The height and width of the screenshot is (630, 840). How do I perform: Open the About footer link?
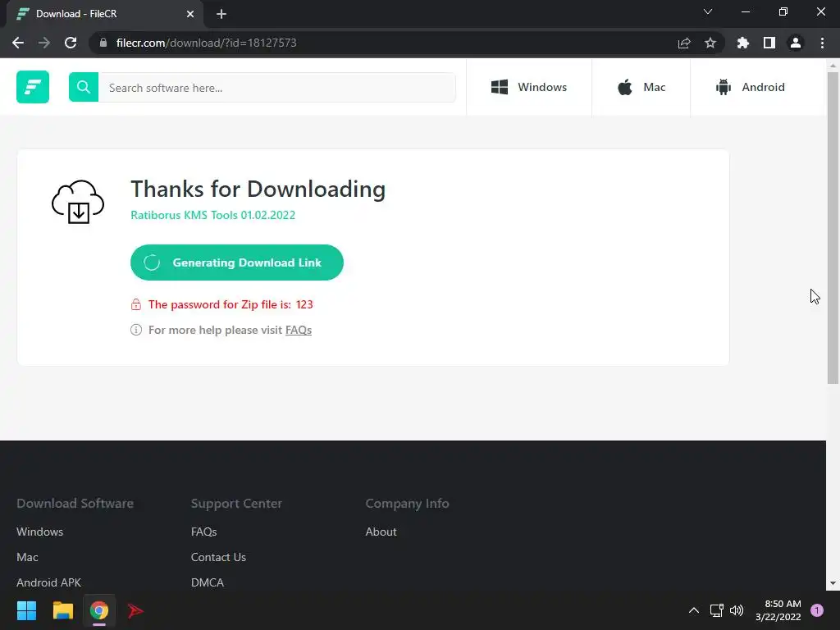coord(381,532)
